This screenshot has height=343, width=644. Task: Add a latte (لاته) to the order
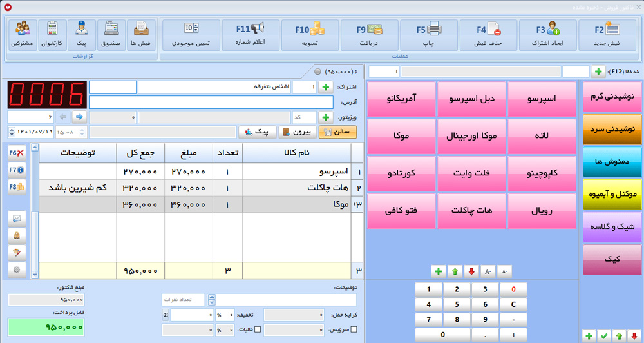(x=542, y=137)
